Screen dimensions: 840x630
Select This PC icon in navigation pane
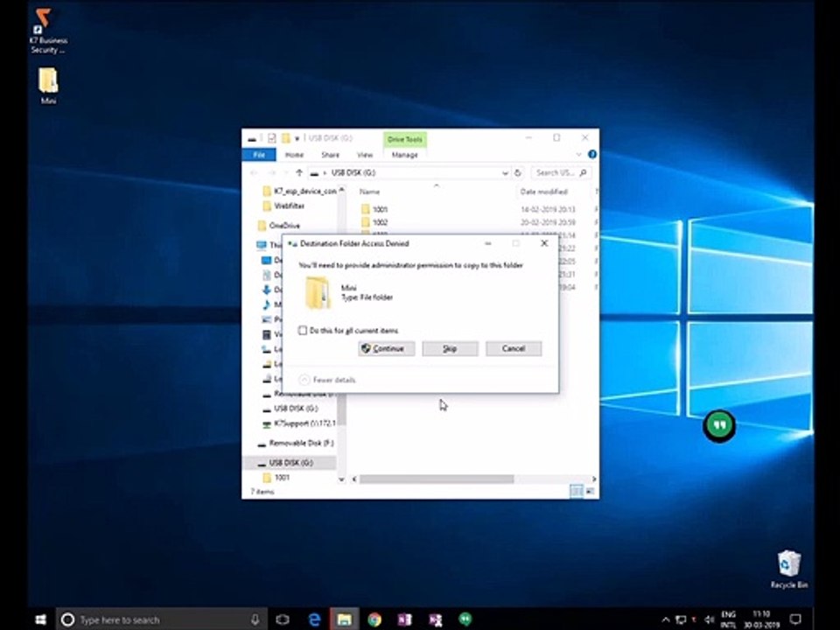click(262, 245)
